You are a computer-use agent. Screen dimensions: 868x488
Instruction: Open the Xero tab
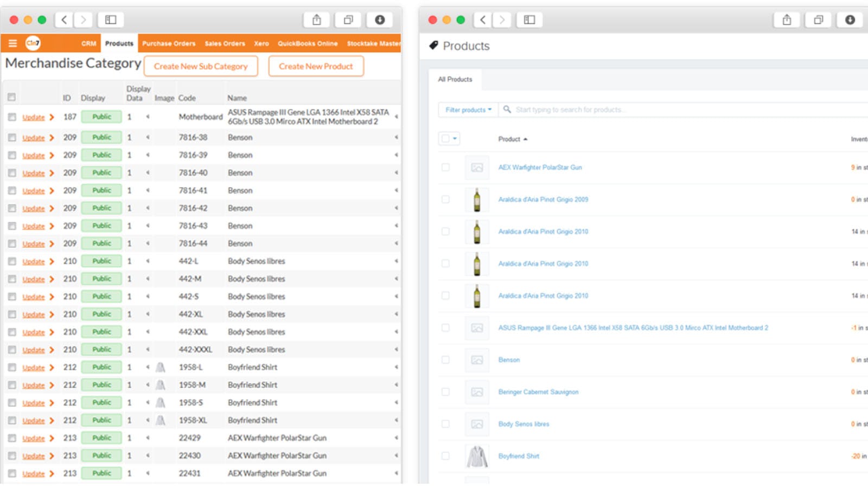[261, 43]
